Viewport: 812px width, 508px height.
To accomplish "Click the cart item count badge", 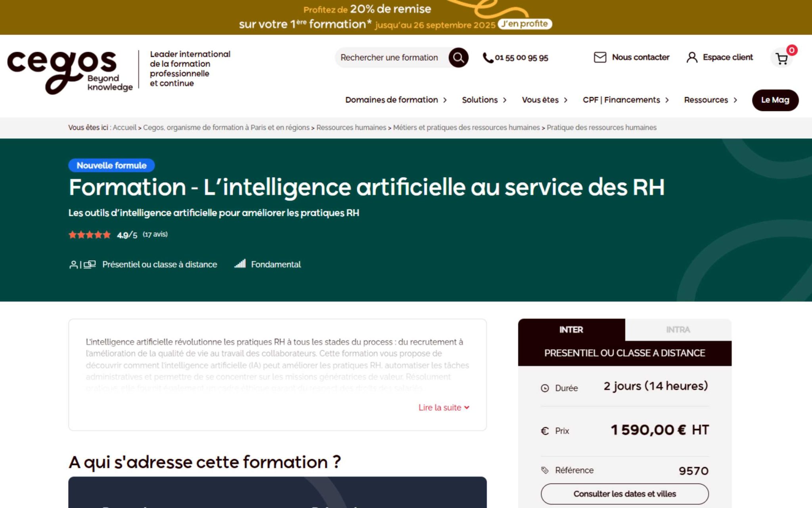I will point(792,50).
